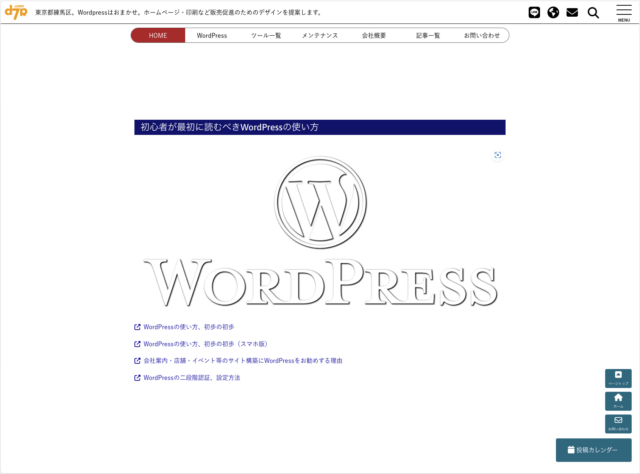Open link WordPressの使い方、初歩の初歩（スマホ版）
Screen dimensions: 640x474
click(201, 344)
